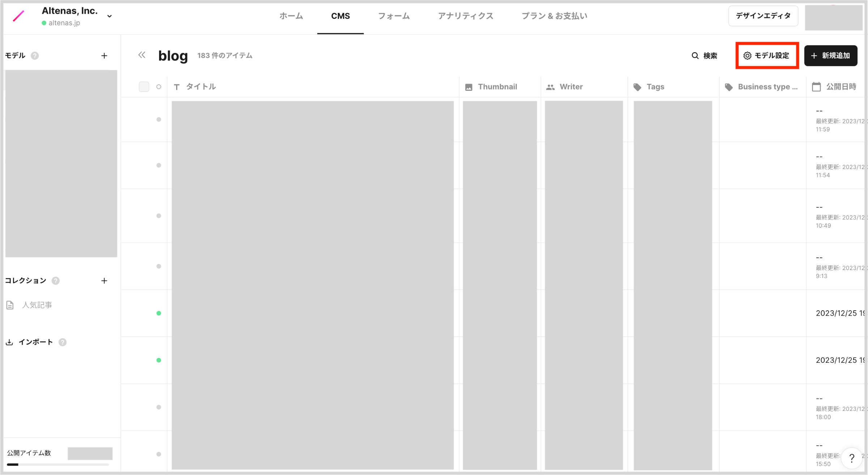Click the Writer column people icon
This screenshot has height=475, width=868.
coord(550,87)
